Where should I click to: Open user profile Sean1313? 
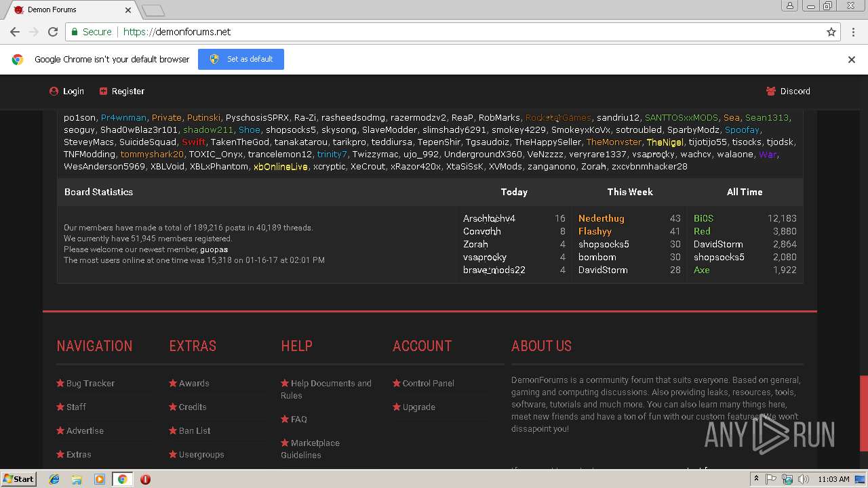coord(767,118)
